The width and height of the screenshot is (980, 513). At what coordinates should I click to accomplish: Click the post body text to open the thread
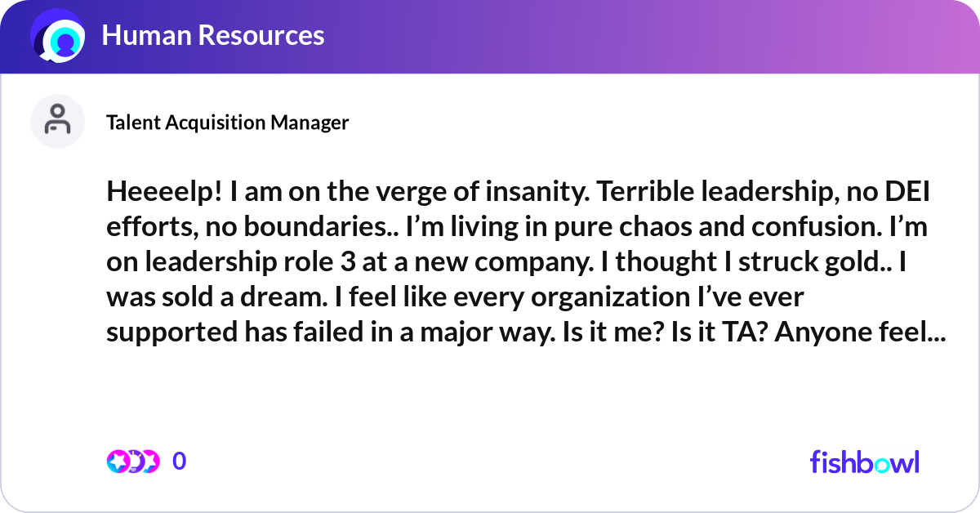point(523,261)
